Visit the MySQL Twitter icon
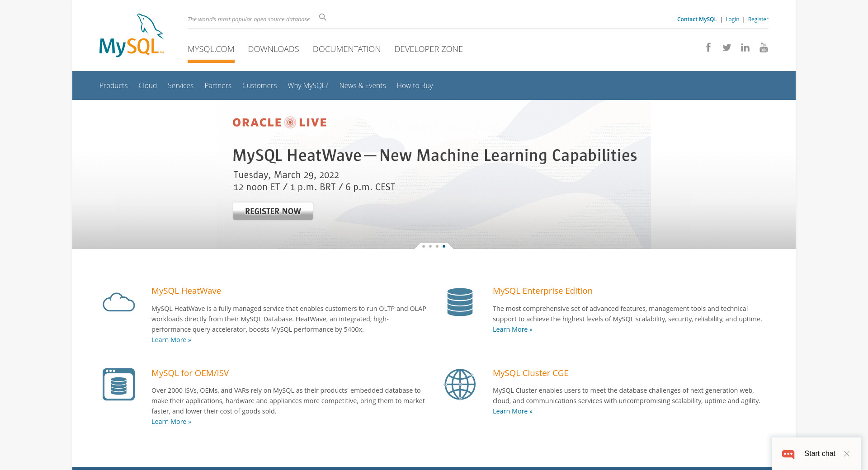 point(726,47)
